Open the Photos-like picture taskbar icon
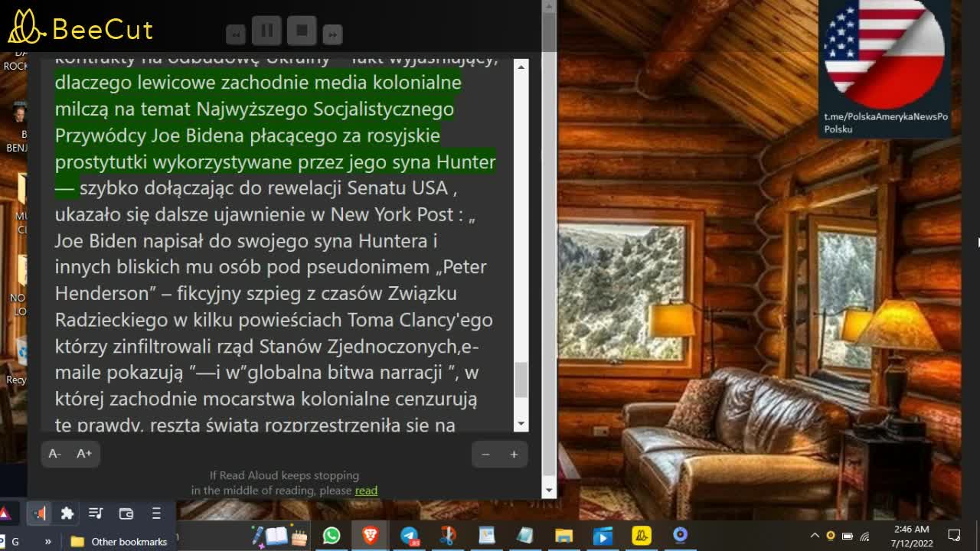This screenshot has height=551, width=980. [x=487, y=535]
